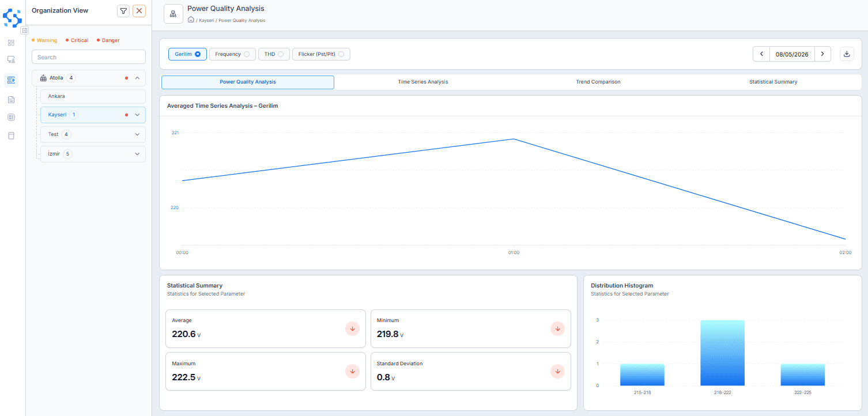Viewport: 868px width, 416px height.
Task: Click the Warning legend label
Action: 47,40
